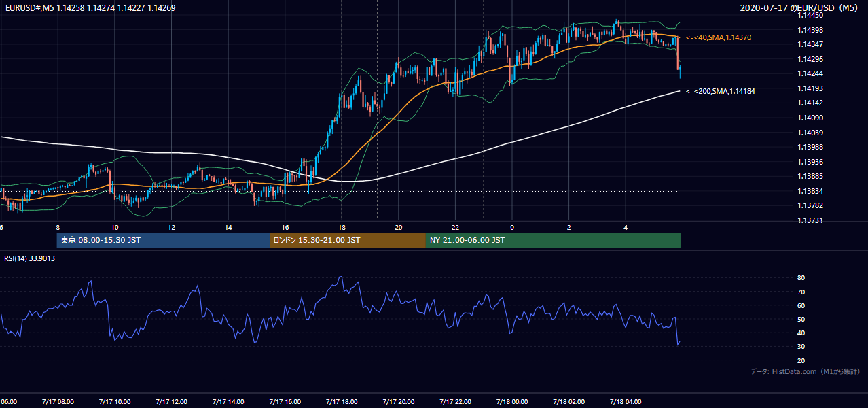The height and width of the screenshot is (408, 868).
Task: Click price axis label 1.13936
Action: click(811, 162)
